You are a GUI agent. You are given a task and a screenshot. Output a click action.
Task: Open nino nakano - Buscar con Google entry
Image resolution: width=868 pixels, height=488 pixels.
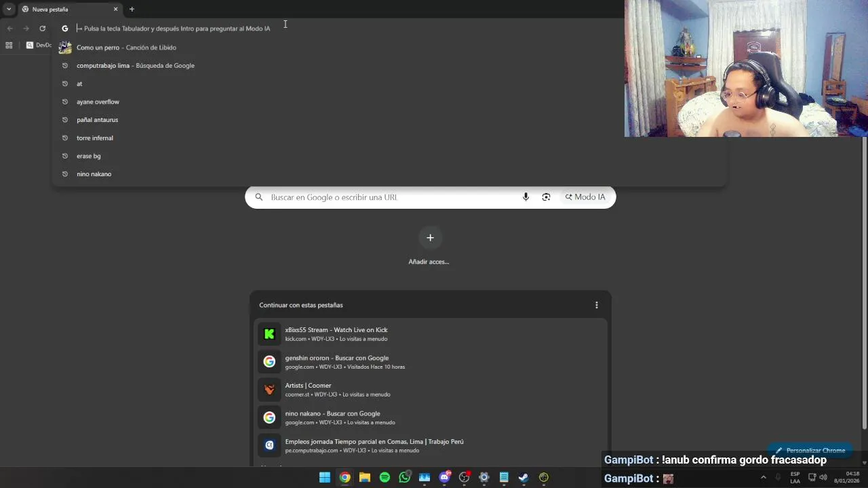[430, 418]
